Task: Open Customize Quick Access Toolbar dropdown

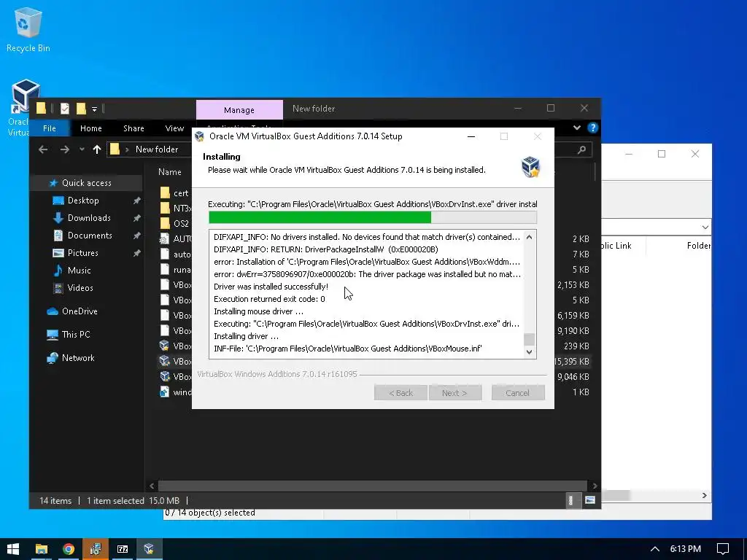Action: pyautogui.click(x=94, y=109)
